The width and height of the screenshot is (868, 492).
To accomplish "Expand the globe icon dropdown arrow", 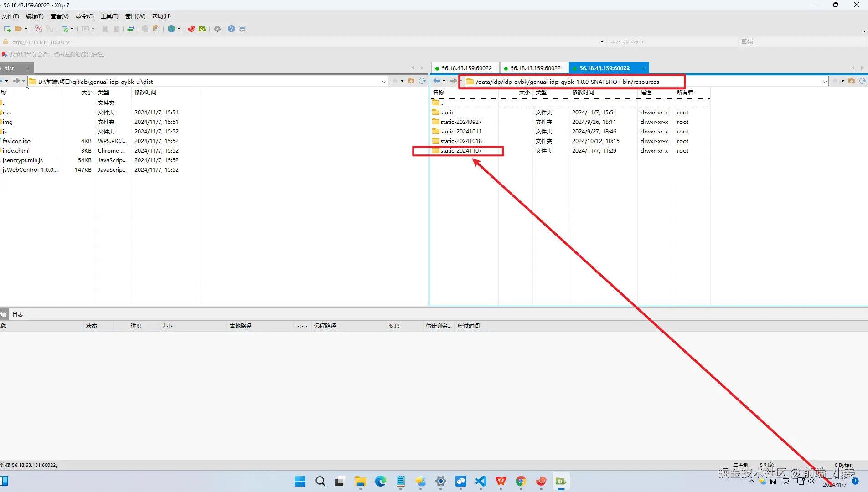I will point(179,29).
